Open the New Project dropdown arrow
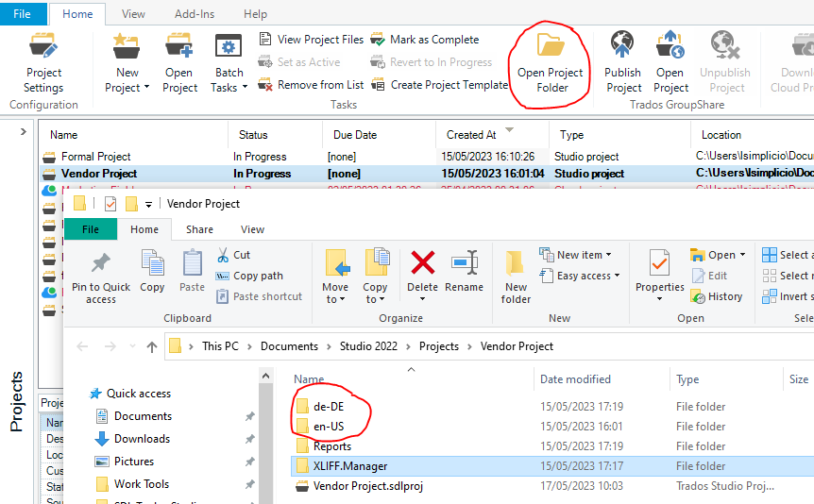Screen dimensions: 814x504 (x=147, y=87)
